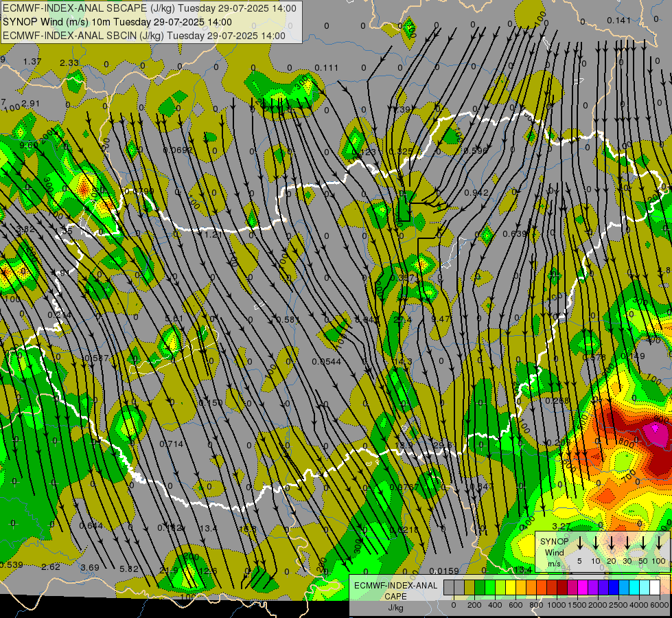Click the 0.639 value on the map
Image resolution: width=672 pixels, height=618 pixels.
[515, 233]
